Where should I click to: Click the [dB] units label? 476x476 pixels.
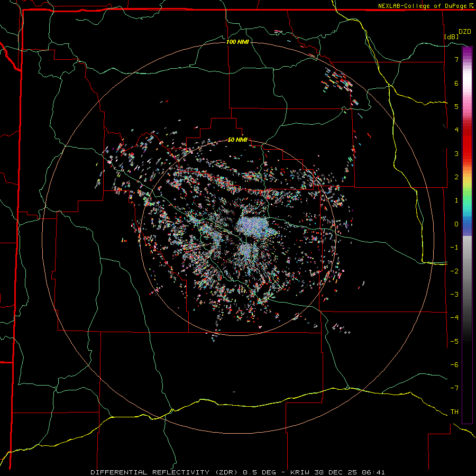[x=451, y=36]
